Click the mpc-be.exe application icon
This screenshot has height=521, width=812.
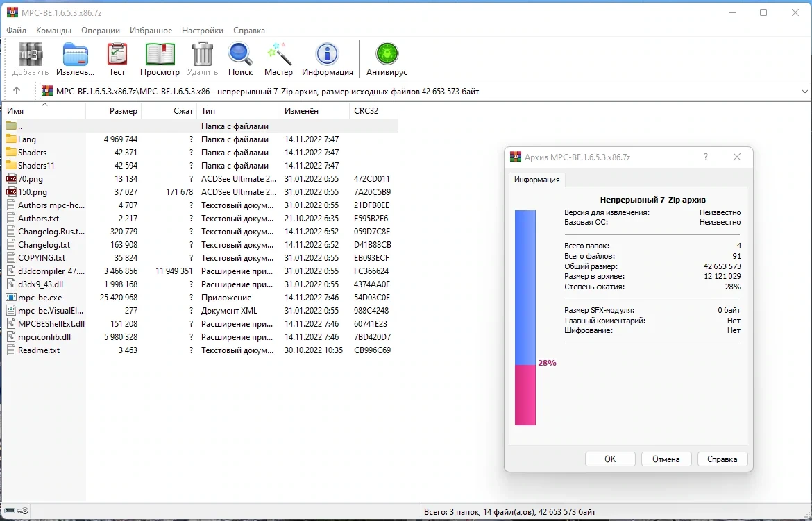(x=11, y=298)
